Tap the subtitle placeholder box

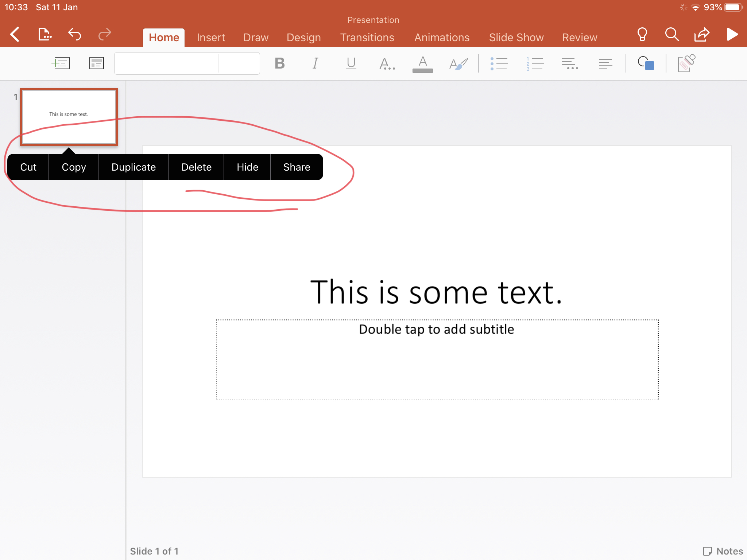coord(437,360)
